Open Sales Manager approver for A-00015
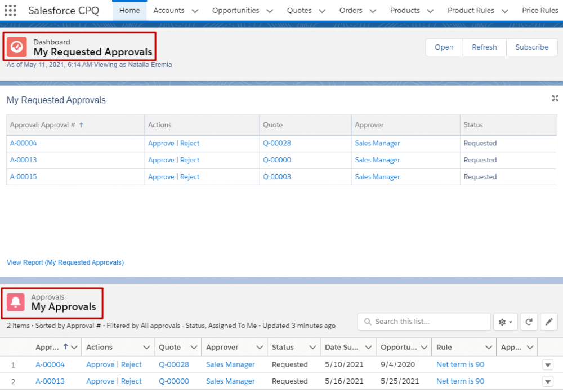Image resolution: width=563 pixels, height=392 pixels. pos(377,177)
